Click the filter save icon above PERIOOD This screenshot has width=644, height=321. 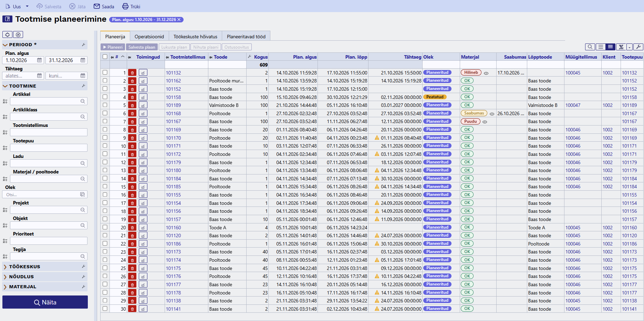(x=7, y=34)
